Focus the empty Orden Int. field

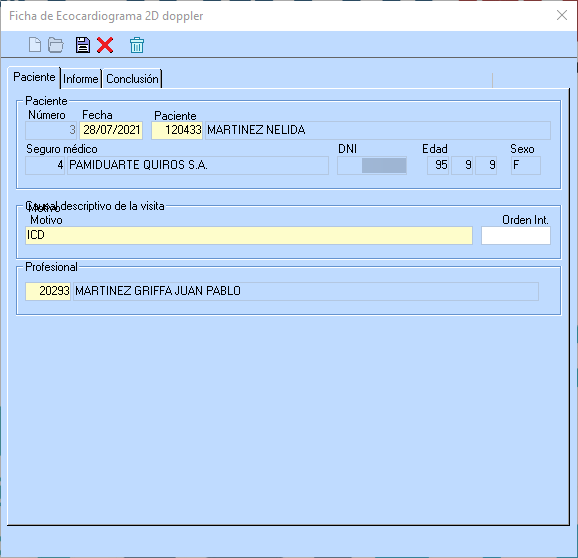coord(516,235)
